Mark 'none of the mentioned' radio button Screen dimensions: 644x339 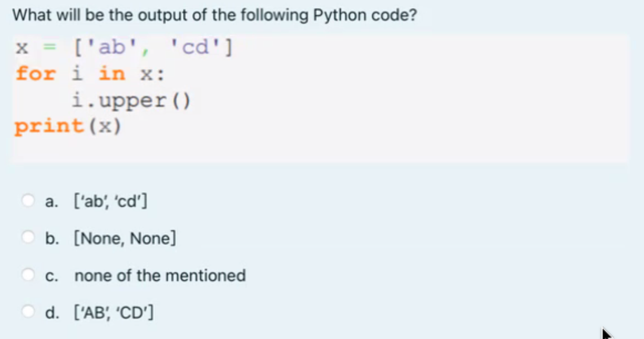[28, 275]
